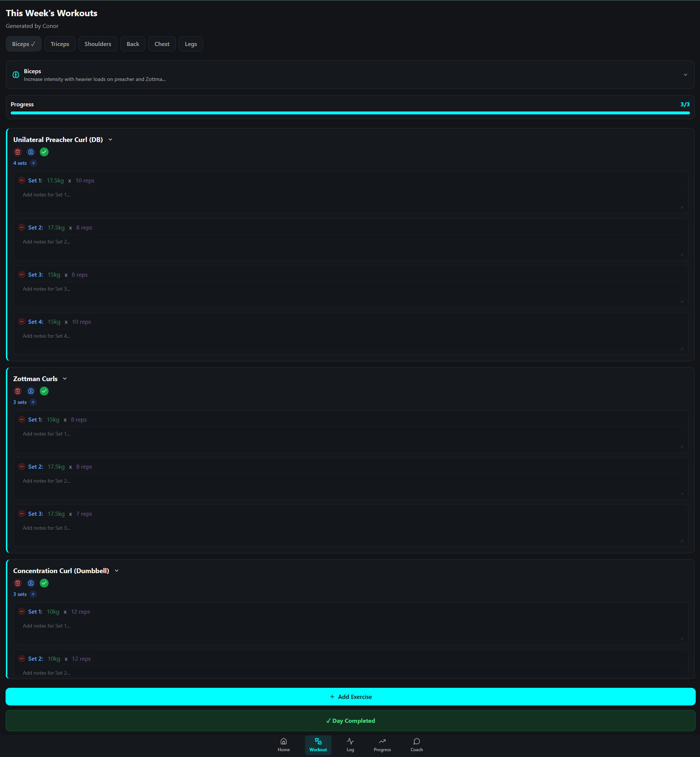Toggle completion check for Unilateral Preacher Curl

tap(44, 152)
